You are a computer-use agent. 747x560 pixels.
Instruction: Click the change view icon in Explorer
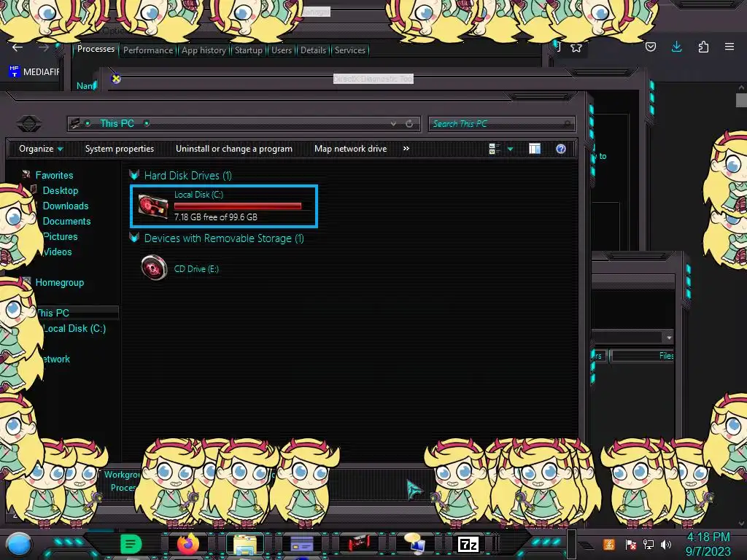(x=494, y=149)
